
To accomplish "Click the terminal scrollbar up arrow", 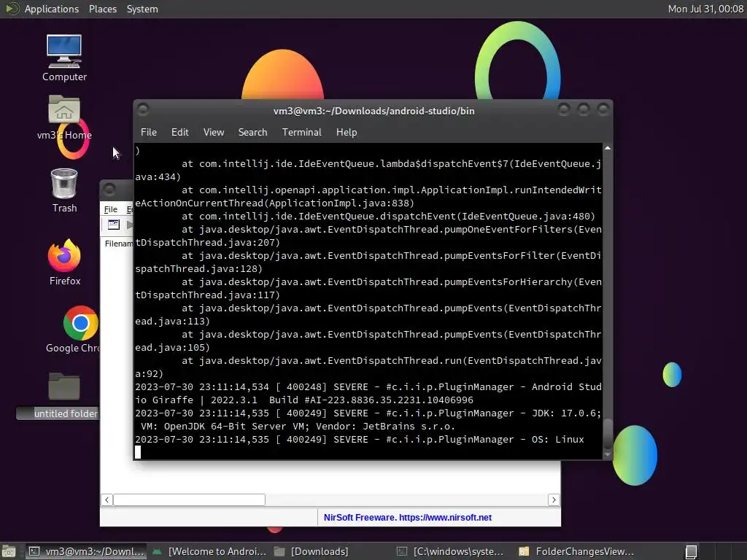I will (608, 149).
